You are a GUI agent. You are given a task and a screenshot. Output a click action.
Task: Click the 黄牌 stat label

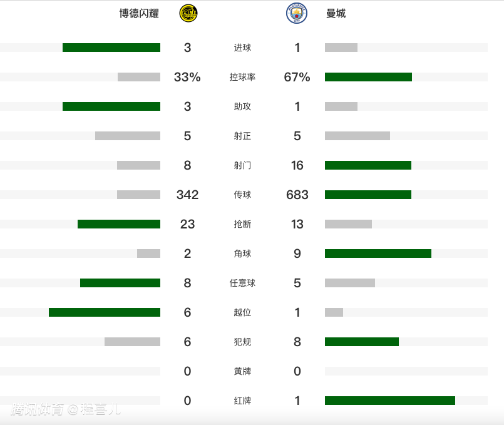point(242,371)
